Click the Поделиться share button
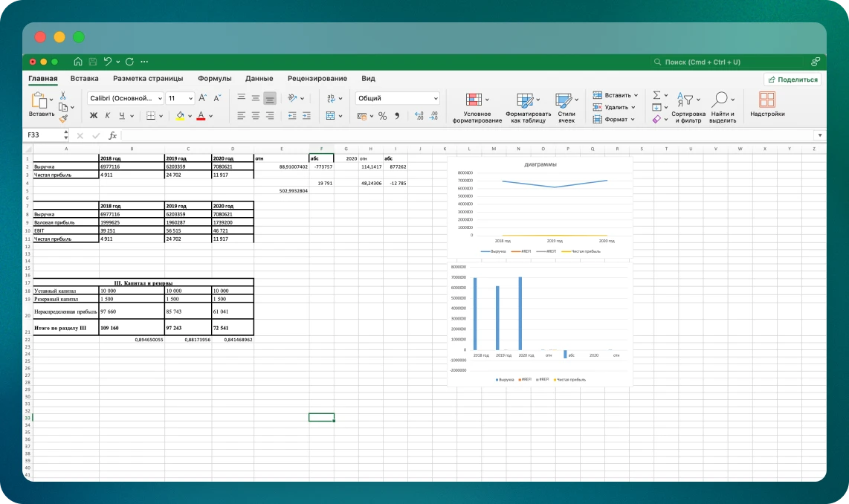The height and width of the screenshot is (504, 849). pos(792,80)
